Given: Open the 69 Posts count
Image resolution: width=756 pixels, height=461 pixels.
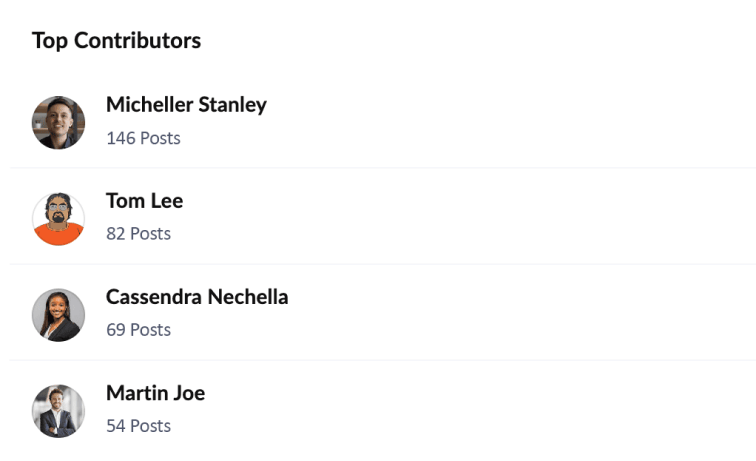Looking at the screenshot, I should (x=138, y=330).
